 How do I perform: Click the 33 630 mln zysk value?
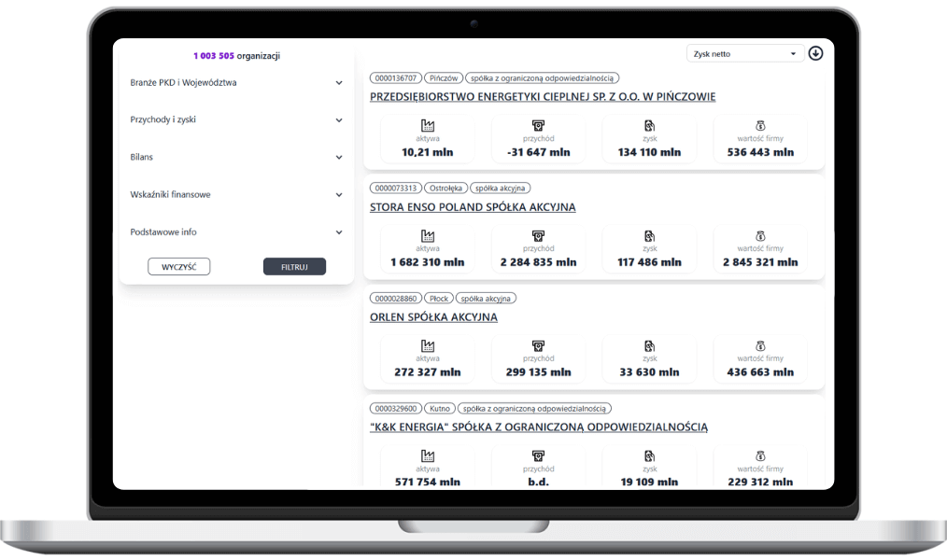(649, 371)
